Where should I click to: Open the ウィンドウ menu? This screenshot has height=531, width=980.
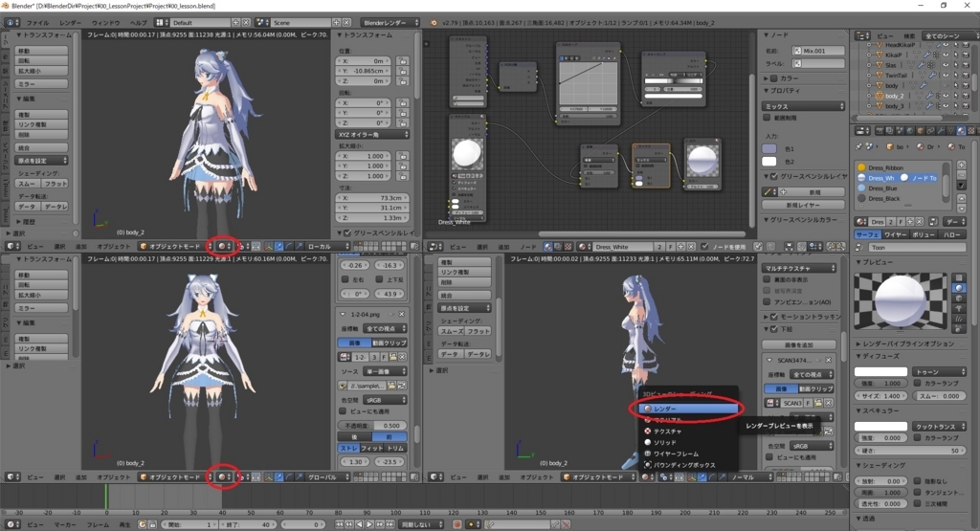click(105, 23)
